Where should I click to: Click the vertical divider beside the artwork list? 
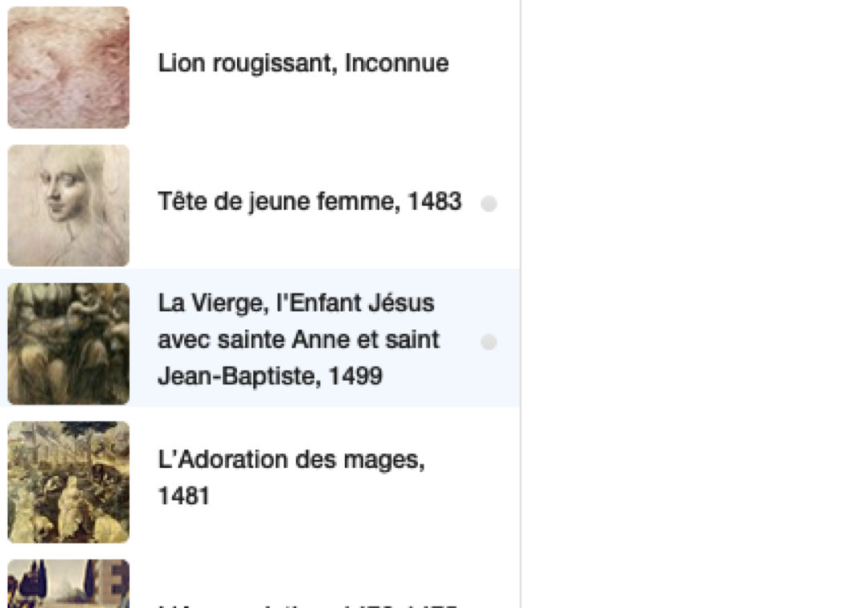tap(521, 304)
